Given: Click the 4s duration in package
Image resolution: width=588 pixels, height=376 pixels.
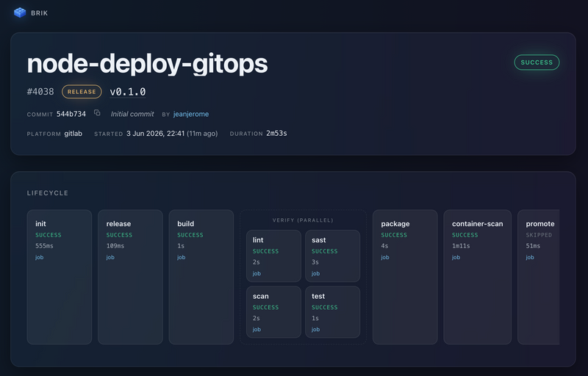Looking at the screenshot, I should (x=384, y=246).
